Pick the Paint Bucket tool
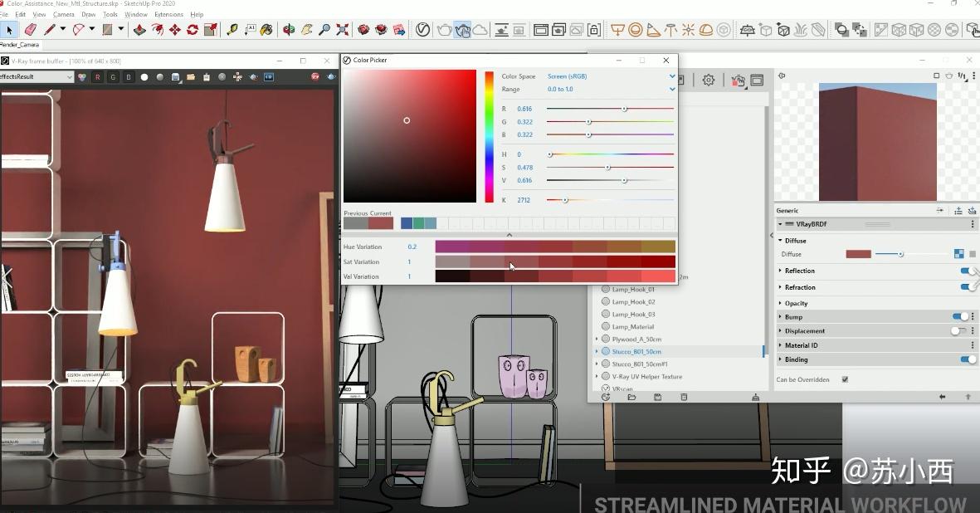980x513 pixels. point(267,29)
